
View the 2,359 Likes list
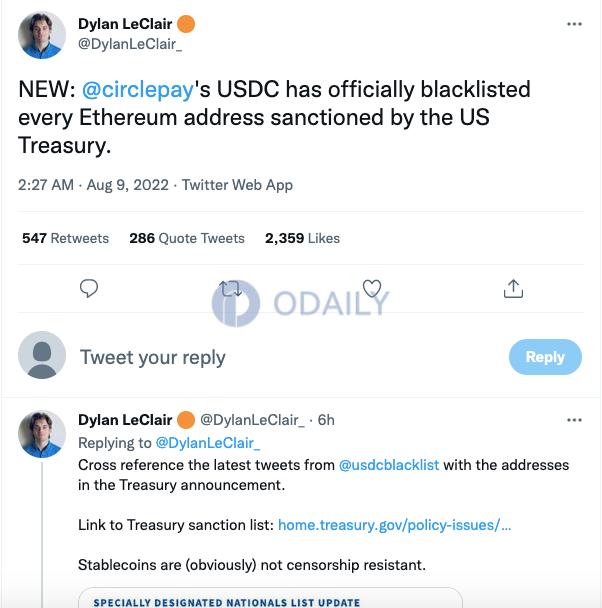click(302, 238)
